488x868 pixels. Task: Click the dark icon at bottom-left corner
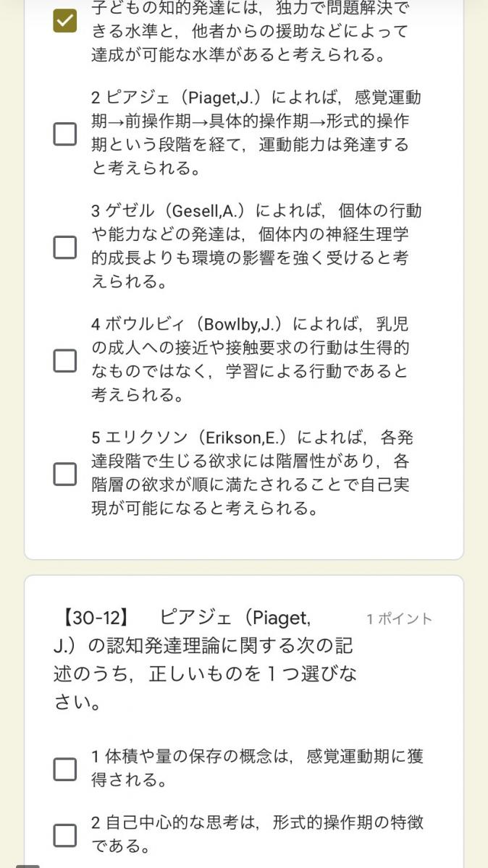(28, 864)
